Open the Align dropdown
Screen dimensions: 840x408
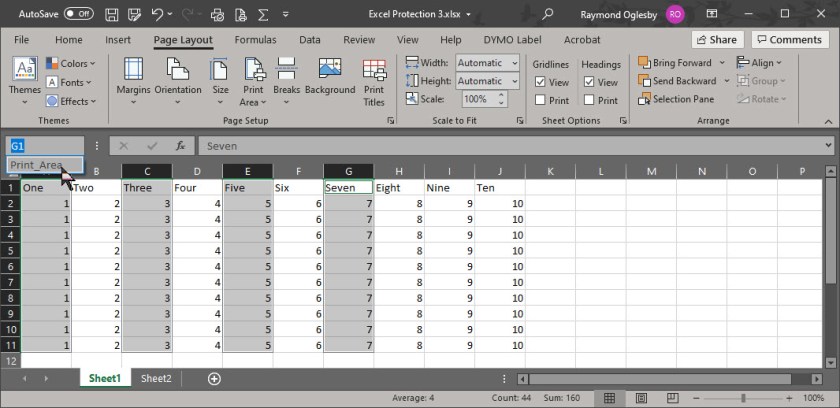759,63
